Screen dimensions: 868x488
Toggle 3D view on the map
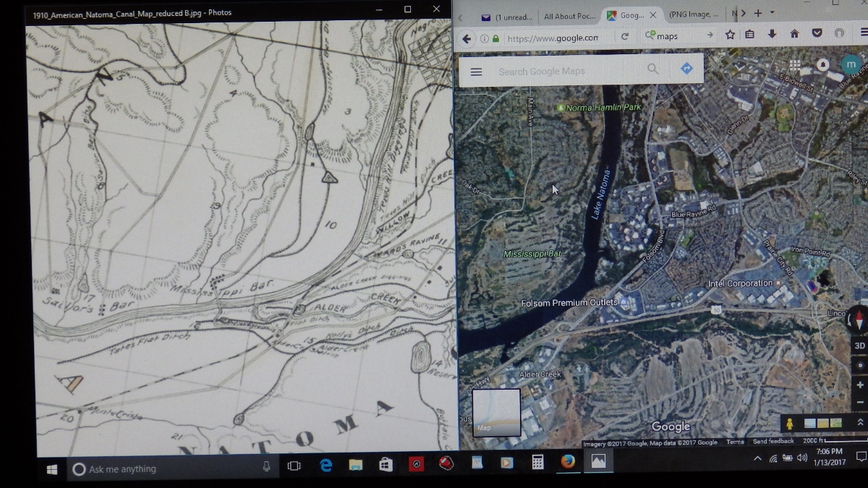point(860,346)
